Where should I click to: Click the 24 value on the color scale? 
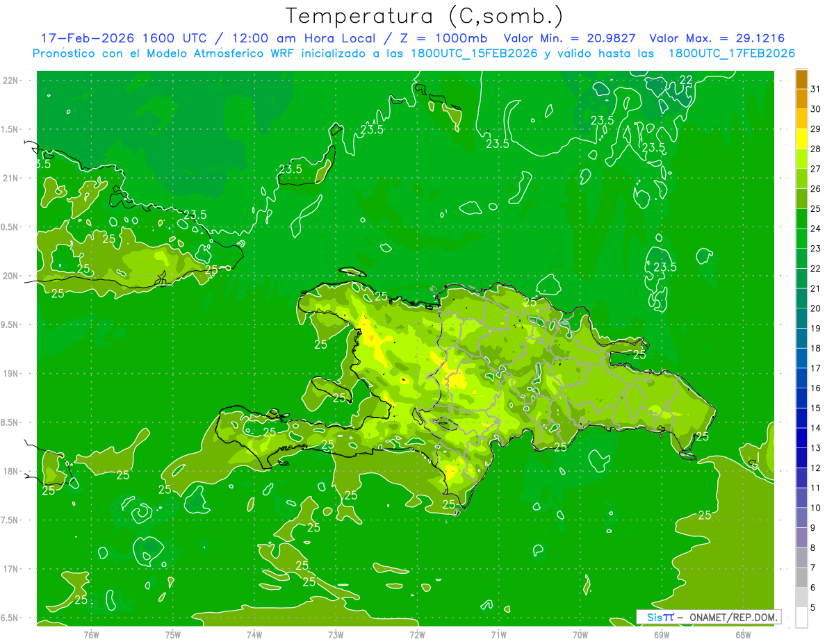[x=816, y=229]
